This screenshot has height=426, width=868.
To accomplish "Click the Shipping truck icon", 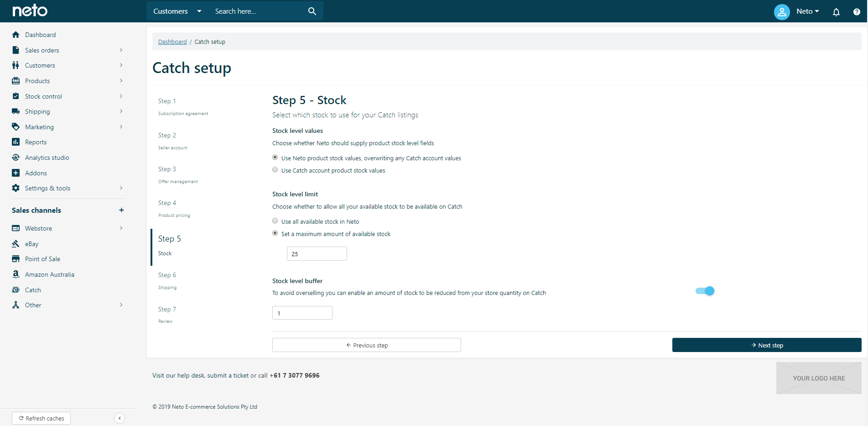I will [16, 111].
